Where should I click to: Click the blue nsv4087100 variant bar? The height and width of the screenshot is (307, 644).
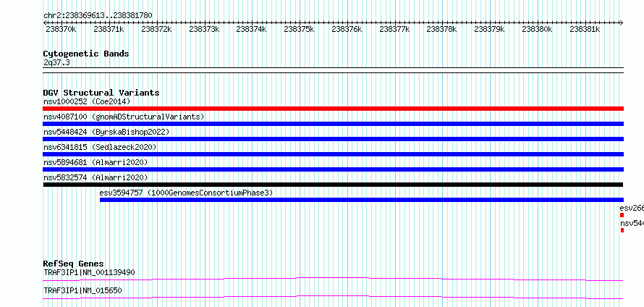click(x=333, y=124)
